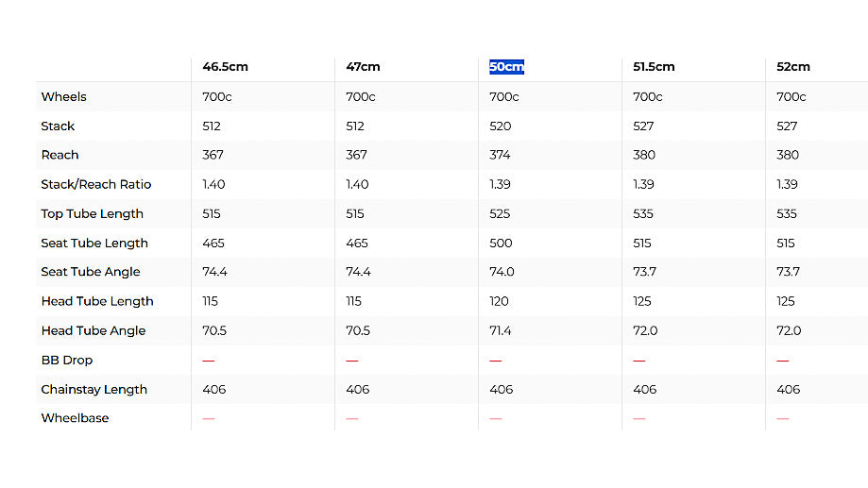
Task: Select the 46.5cm size column header
Action: pos(225,67)
